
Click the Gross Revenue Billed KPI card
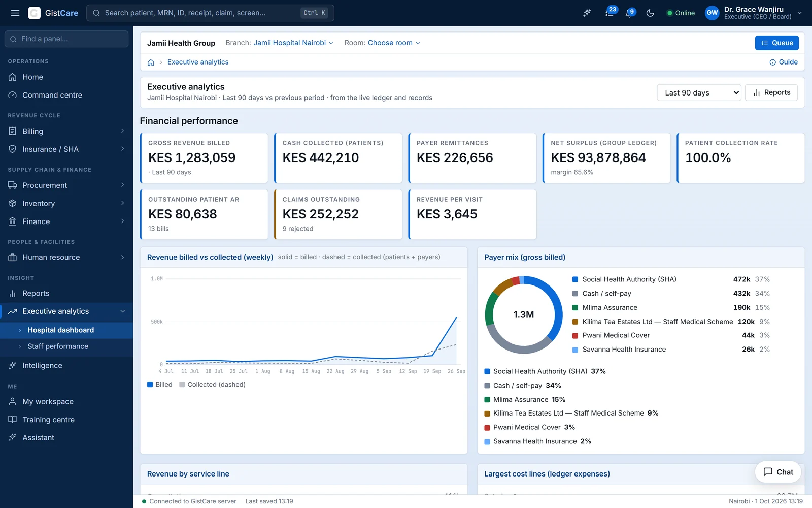204,158
